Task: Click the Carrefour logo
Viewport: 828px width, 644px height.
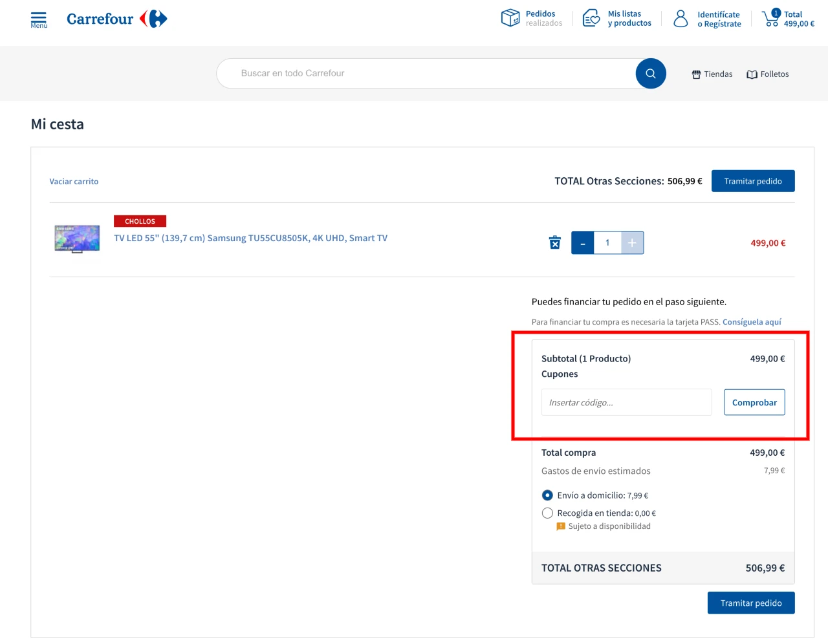Action: click(116, 19)
